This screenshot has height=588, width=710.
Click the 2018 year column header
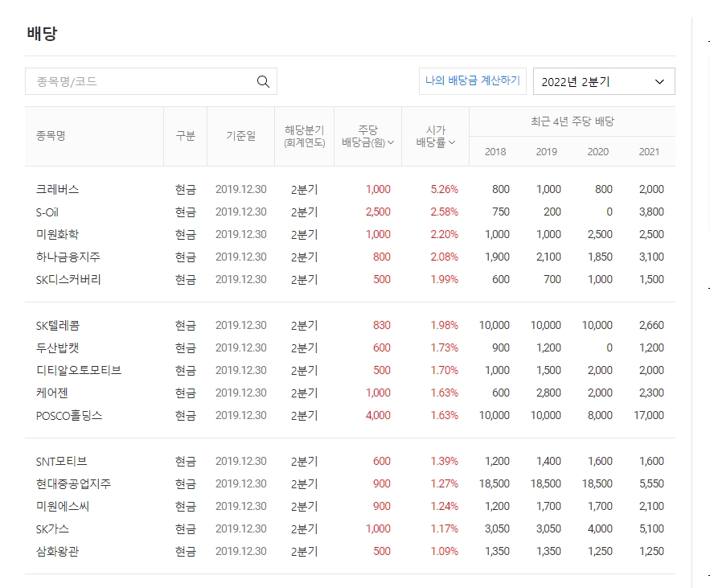point(495,152)
